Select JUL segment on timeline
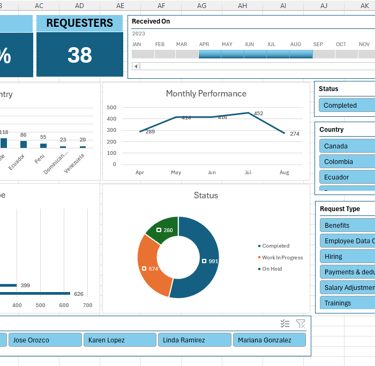The image size is (375, 366). pos(278,54)
